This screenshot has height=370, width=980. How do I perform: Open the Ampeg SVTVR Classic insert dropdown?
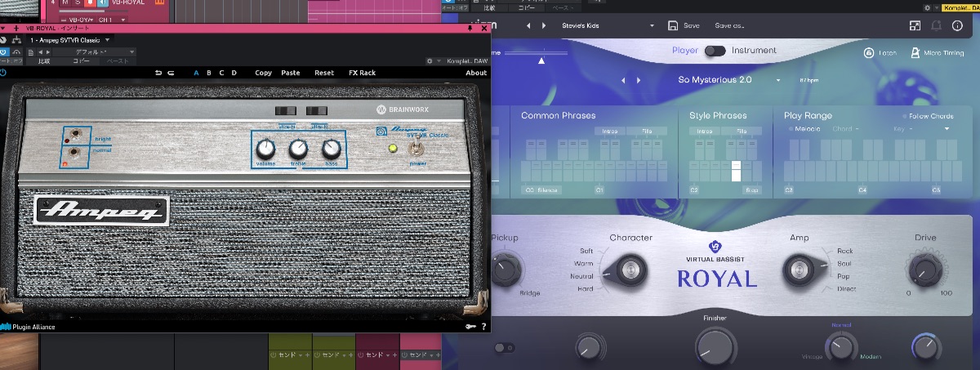[108, 39]
